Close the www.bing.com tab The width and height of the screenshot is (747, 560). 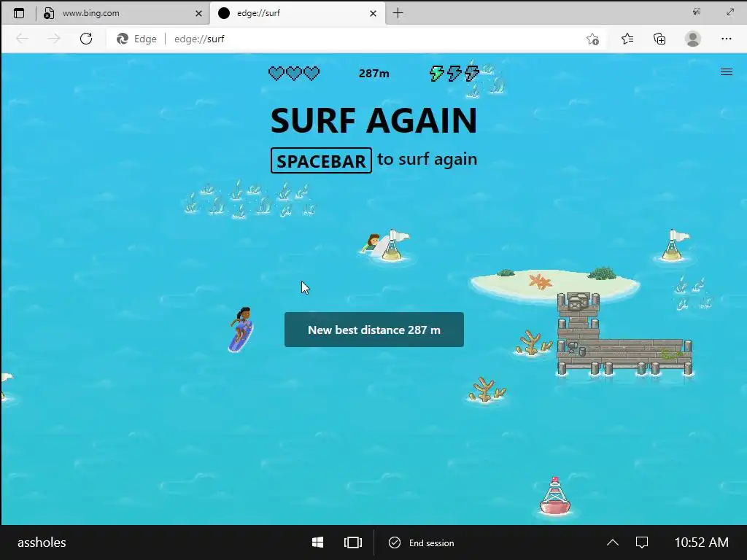click(198, 13)
